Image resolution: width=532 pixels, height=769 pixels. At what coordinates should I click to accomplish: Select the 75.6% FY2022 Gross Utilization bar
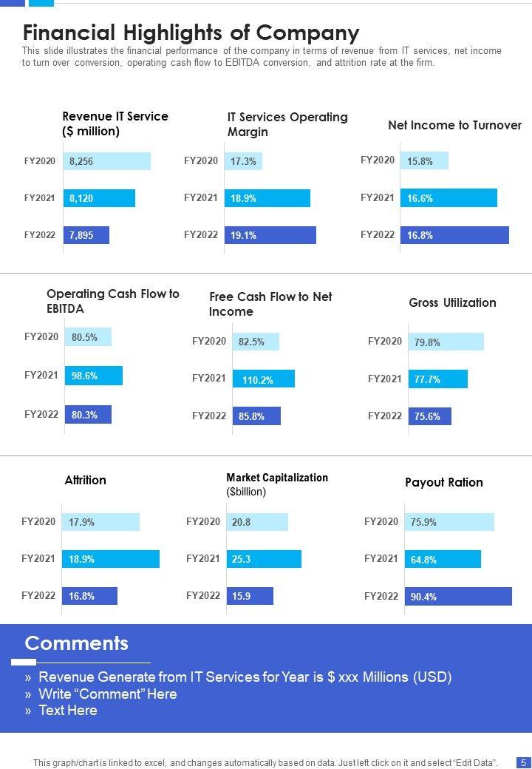coord(429,416)
